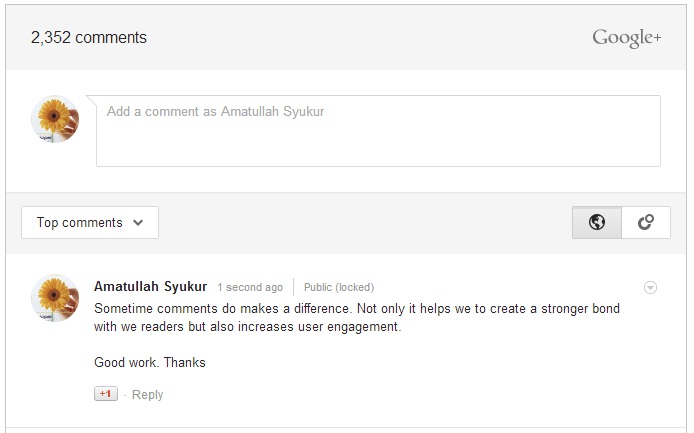Click the sunflower avatar beside the comment box
This screenshot has width=694, height=433.
55,119
